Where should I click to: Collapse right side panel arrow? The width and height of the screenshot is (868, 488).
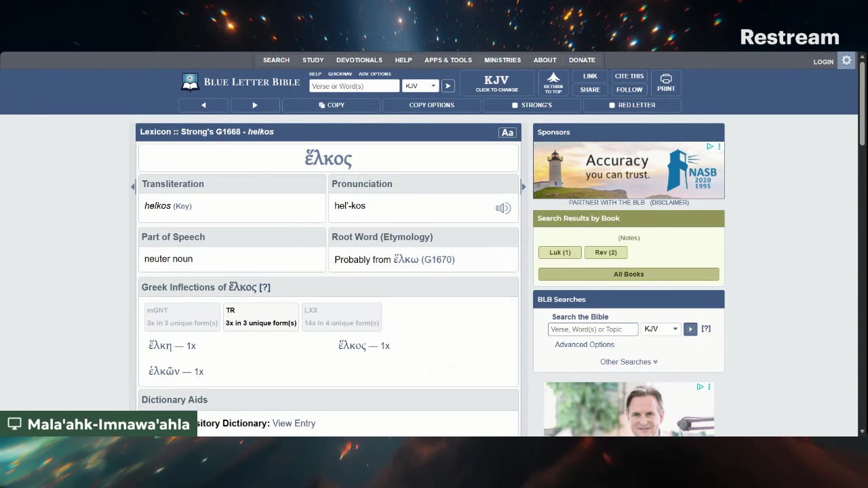pos(523,186)
